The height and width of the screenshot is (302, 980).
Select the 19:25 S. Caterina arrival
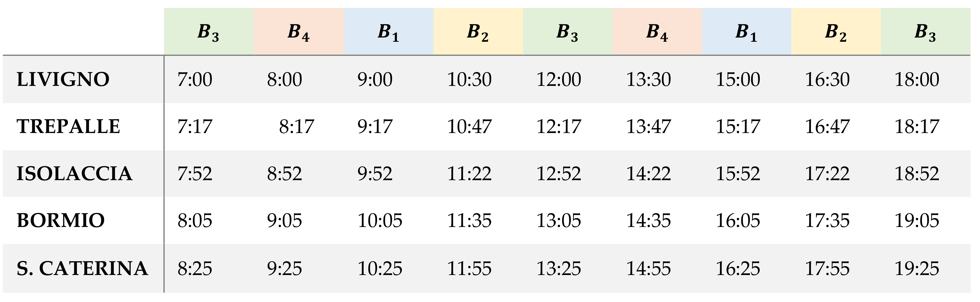click(x=917, y=269)
